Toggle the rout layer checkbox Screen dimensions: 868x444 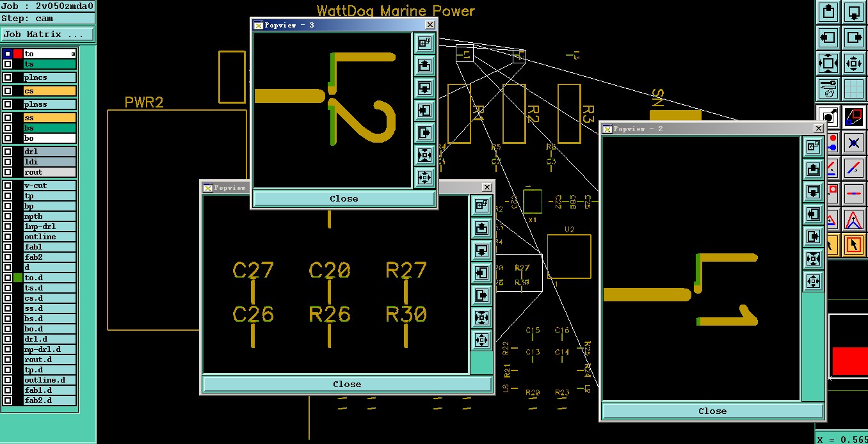(x=8, y=172)
